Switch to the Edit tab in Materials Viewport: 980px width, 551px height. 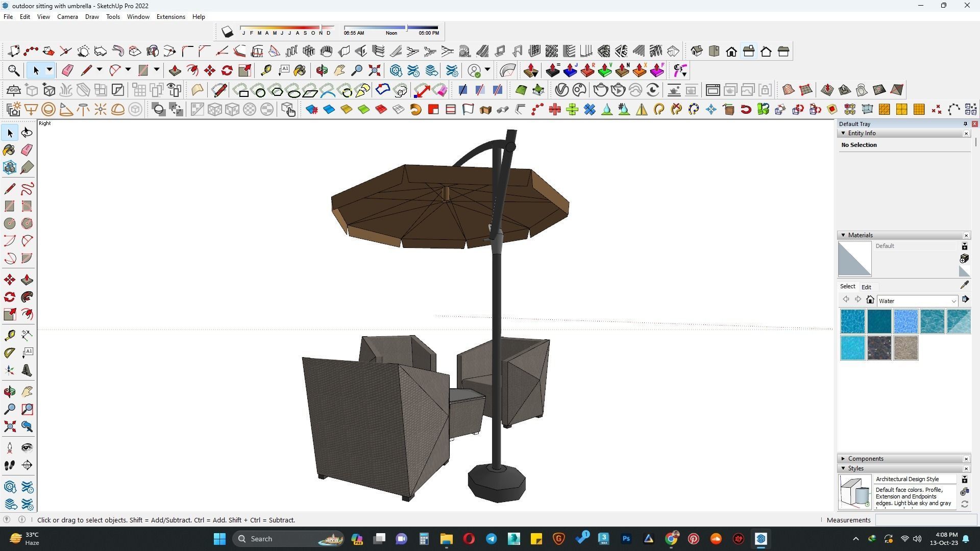866,287
